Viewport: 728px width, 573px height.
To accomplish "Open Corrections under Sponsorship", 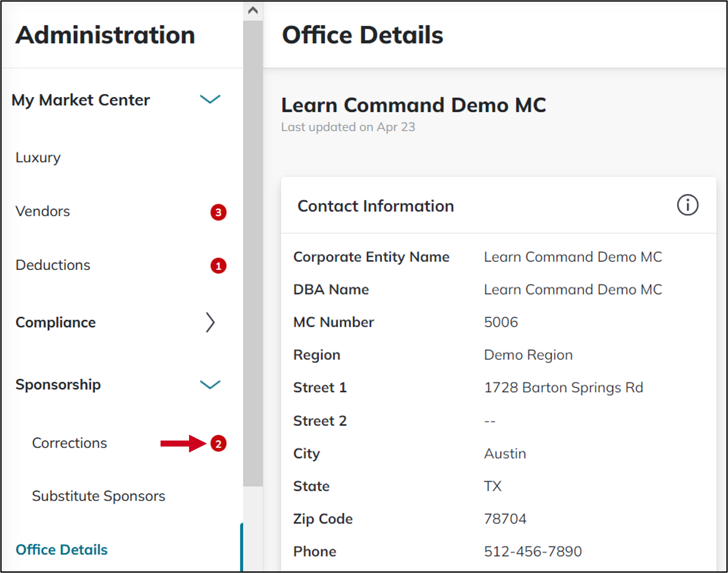I will pyautogui.click(x=70, y=443).
